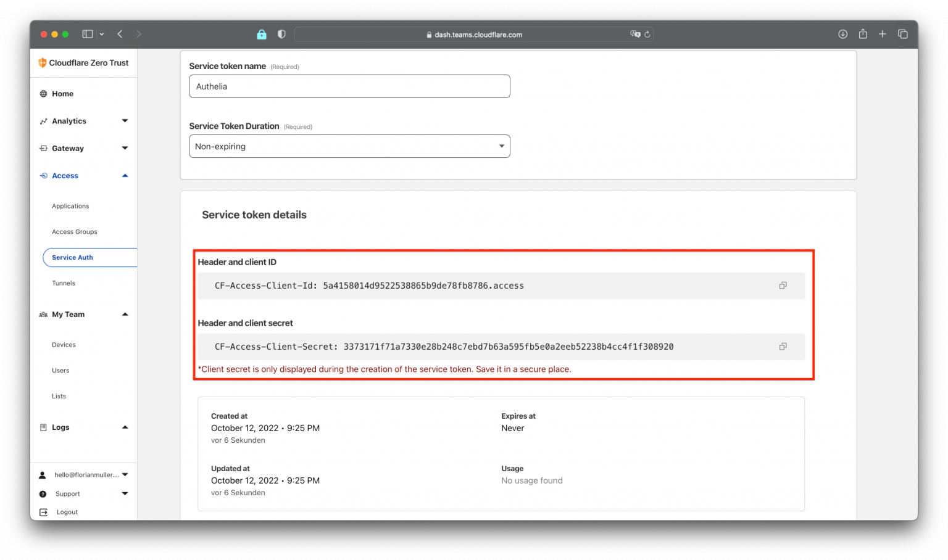The height and width of the screenshot is (560, 948).
Task: Click the Cloudflare Zero Trust logo
Action: [x=83, y=62]
